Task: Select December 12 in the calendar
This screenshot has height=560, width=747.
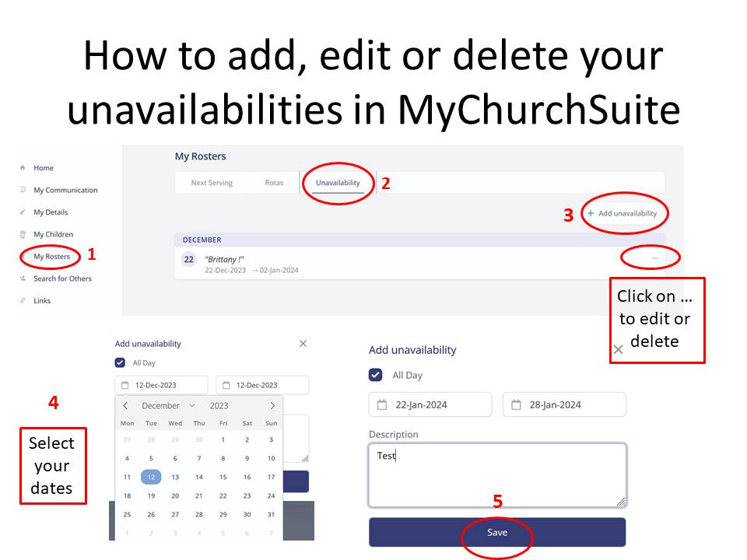Action: point(151,477)
